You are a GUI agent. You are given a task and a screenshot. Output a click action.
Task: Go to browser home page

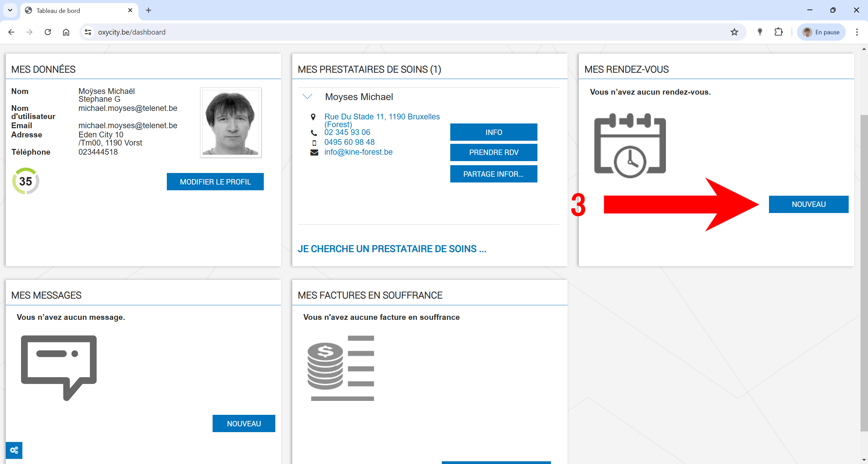pyautogui.click(x=66, y=32)
